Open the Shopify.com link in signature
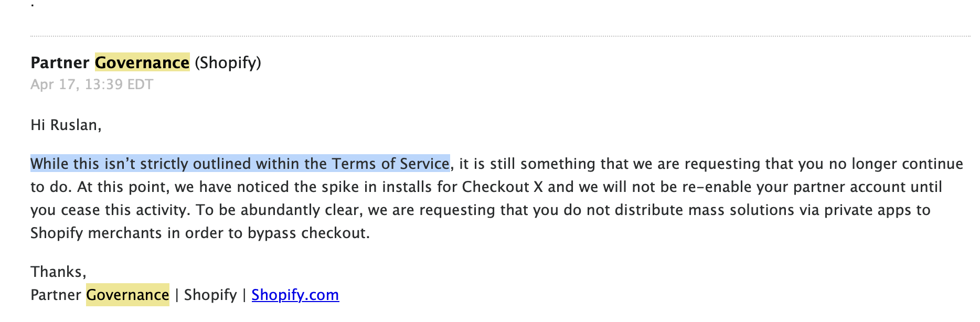Image resolution: width=980 pixels, height=322 pixels. 295,295
